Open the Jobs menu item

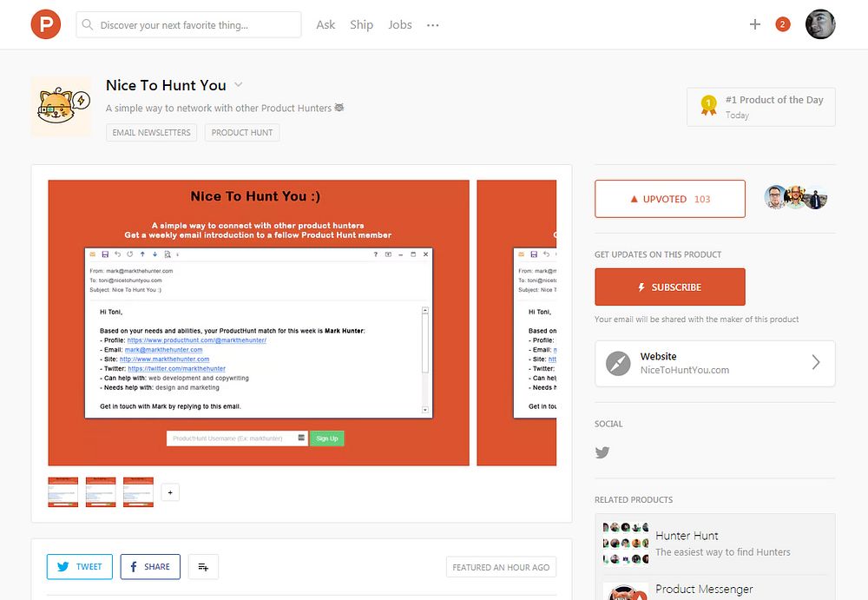coord(399,25)
